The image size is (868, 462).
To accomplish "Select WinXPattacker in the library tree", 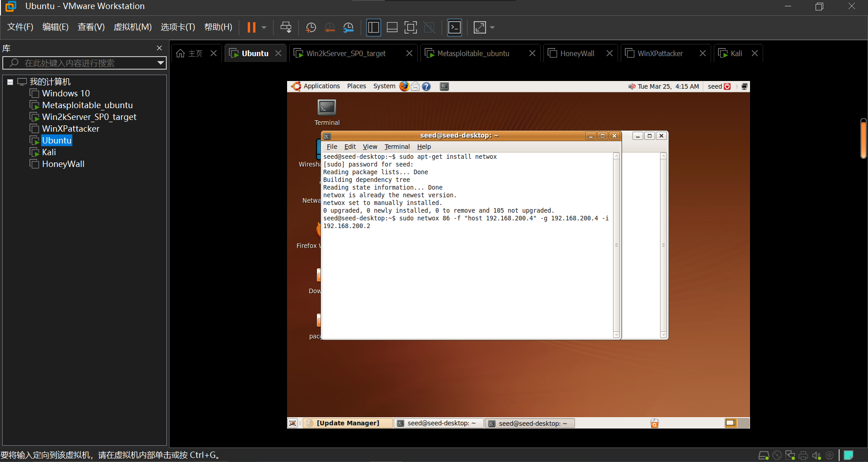I will tap(71, 129).
